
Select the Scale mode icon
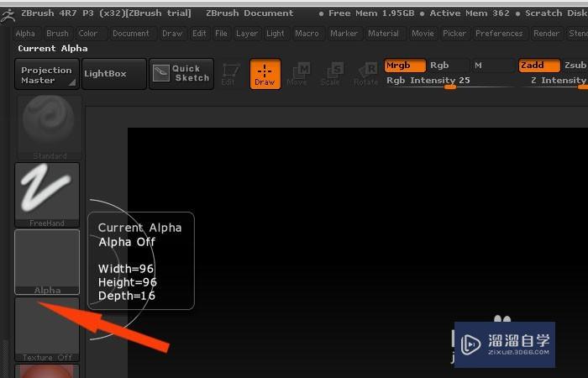[x=333, y=74]
